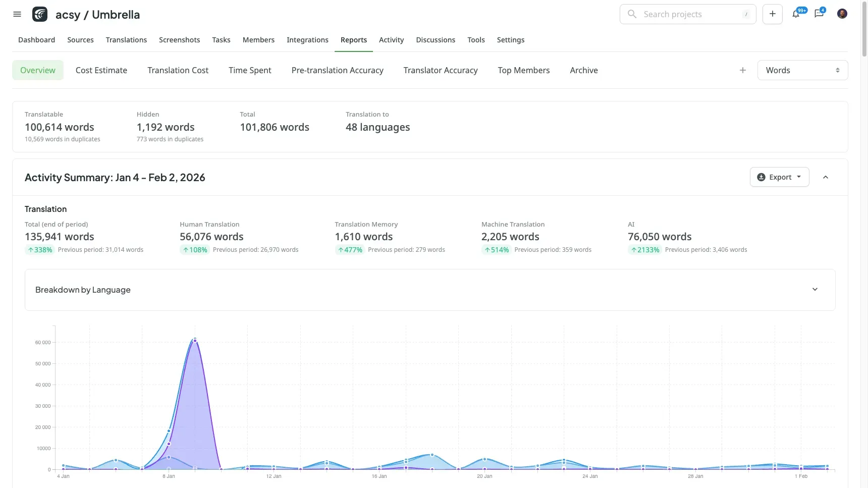Click the acsy workspace logo
Screen dimensions: 868x488
40,14
